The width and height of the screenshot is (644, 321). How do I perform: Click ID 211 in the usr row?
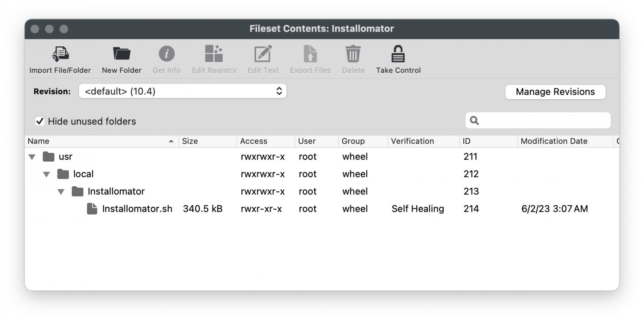(470, 157)
